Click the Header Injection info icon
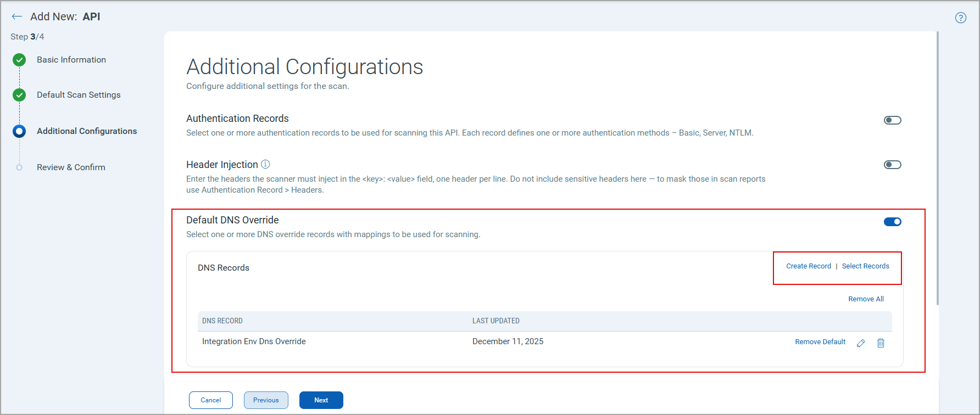This screenshot has width=980, height=415. [x=265, y=164]
